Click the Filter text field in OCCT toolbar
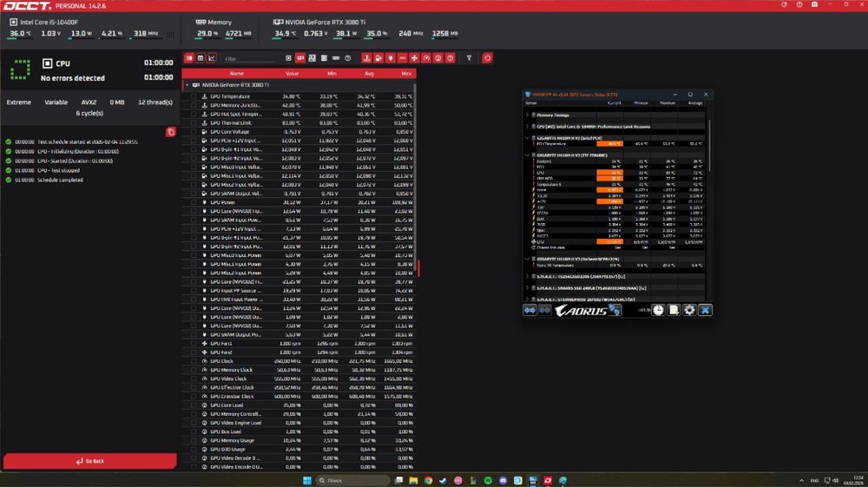 click(x=249, y=58)
